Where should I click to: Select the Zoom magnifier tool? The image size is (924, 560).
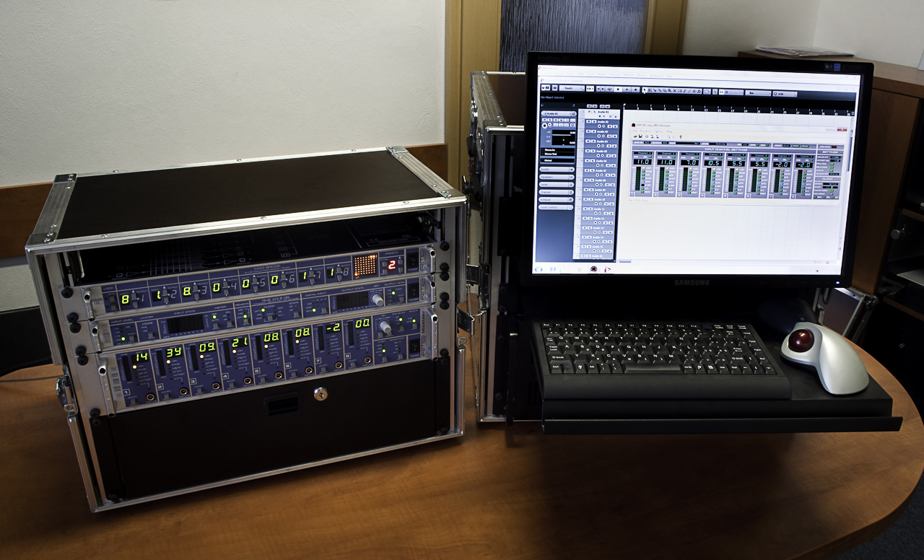pyautogui.click(x=671, y=90)
